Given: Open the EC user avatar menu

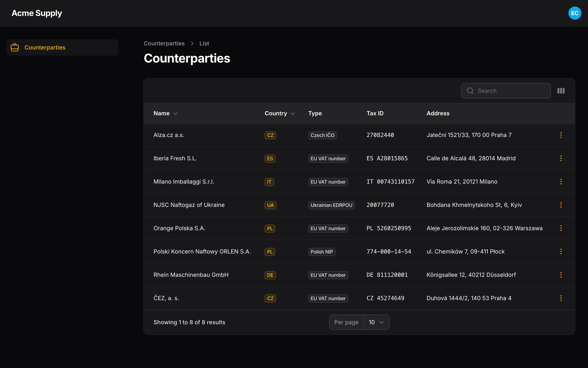Looking at the screenshot, I should [x=575, y=13].
